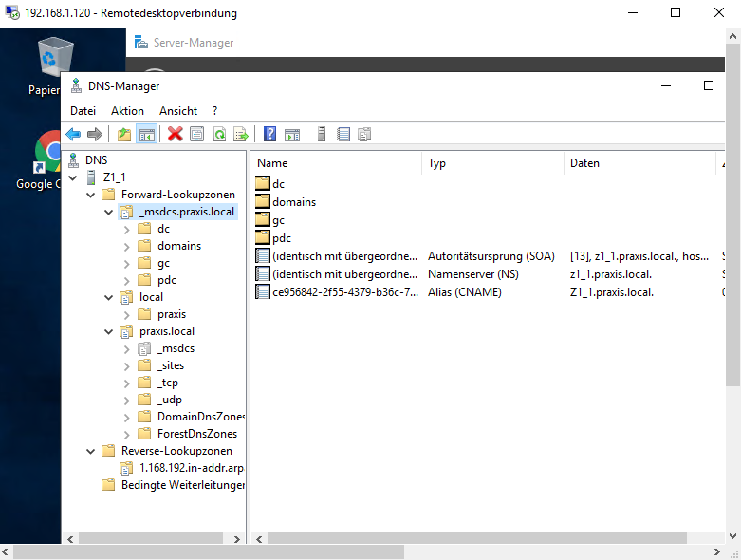This screenshot has width=741, height=560.
Task: Click the remote desktop horizontal scrollbar right arrow
Action: (717, 551)
